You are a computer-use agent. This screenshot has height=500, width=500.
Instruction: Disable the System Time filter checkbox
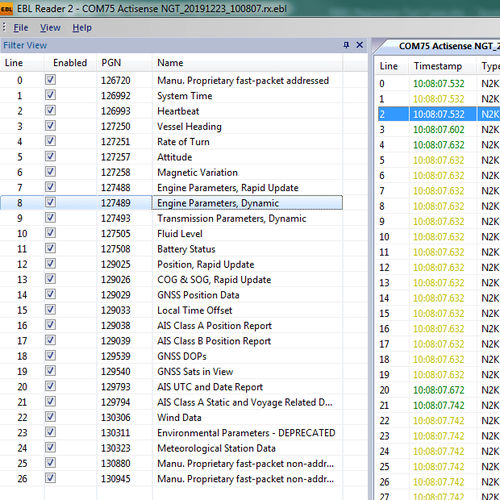pyautogui.click(x=50, y=95)
